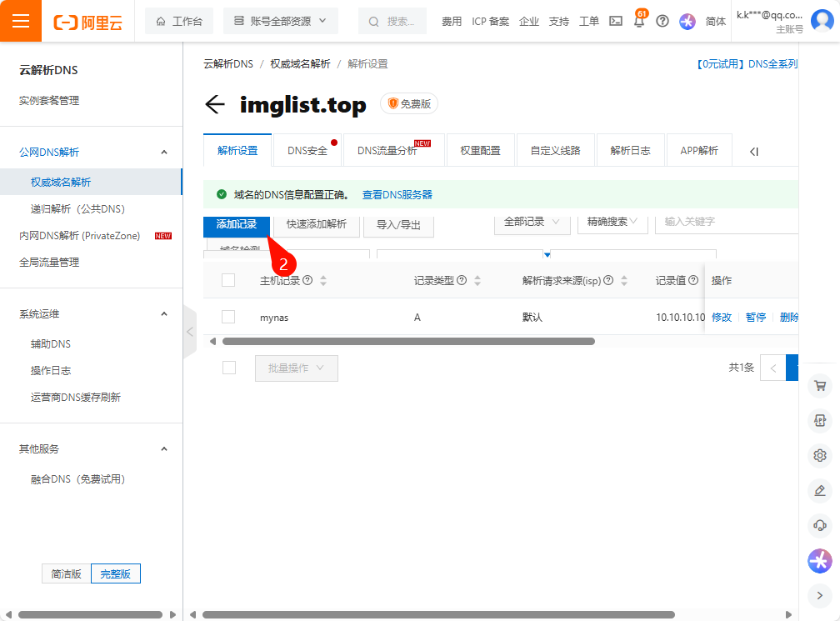
Task: Open the 批量操作 dropdown
Action: tap(297, 368)
